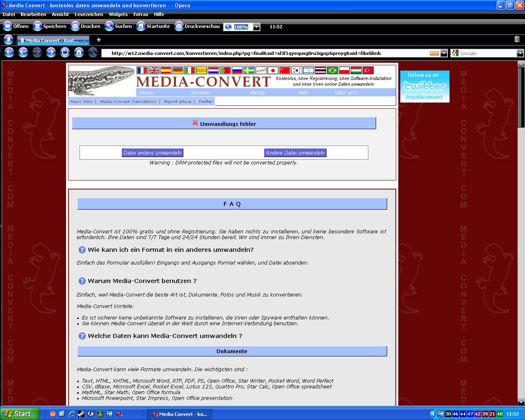Select the Hungarian flag language icon
The image size is (525, 420).
[356, 71]
